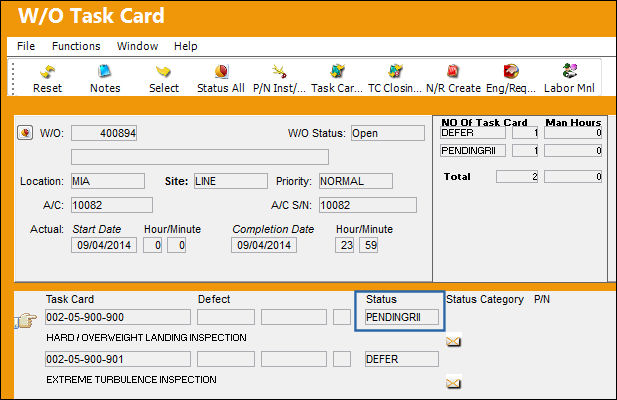Click the completion hour field 23

point(345,245)
